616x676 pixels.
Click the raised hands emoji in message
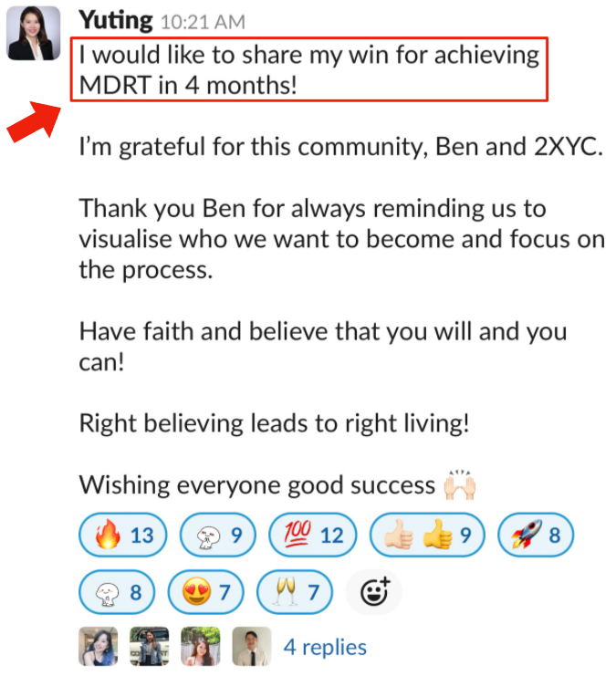click(460, 485)
